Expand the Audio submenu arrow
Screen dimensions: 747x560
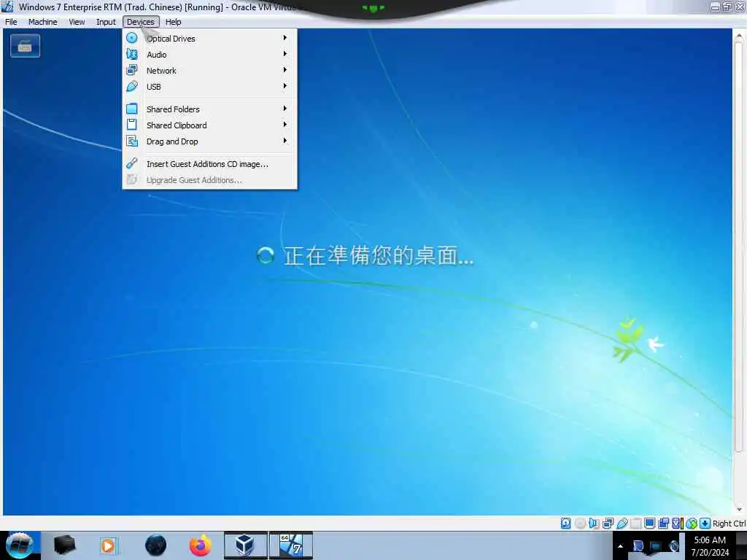(285, 54)
